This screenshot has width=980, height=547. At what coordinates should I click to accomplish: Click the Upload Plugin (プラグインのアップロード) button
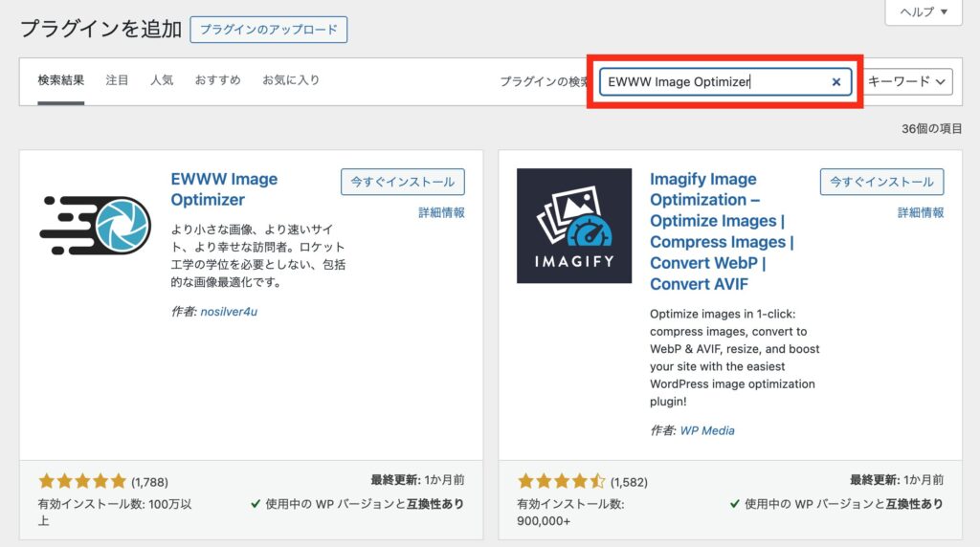coord(268,30)
